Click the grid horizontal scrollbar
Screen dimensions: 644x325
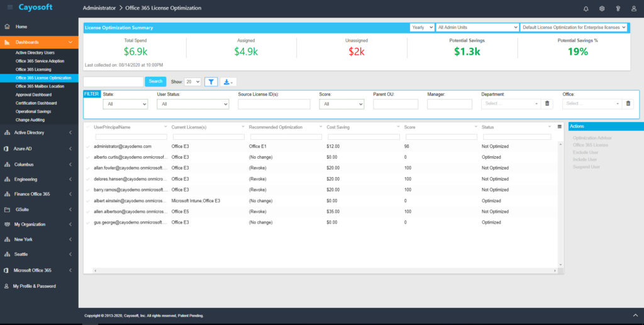tap(325, 271)
